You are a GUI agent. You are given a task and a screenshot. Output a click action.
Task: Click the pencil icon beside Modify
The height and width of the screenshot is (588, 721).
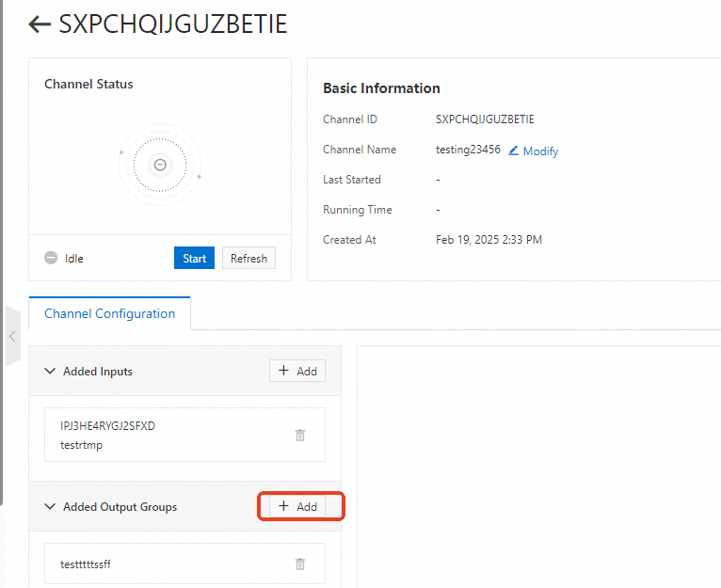point(514,151)
